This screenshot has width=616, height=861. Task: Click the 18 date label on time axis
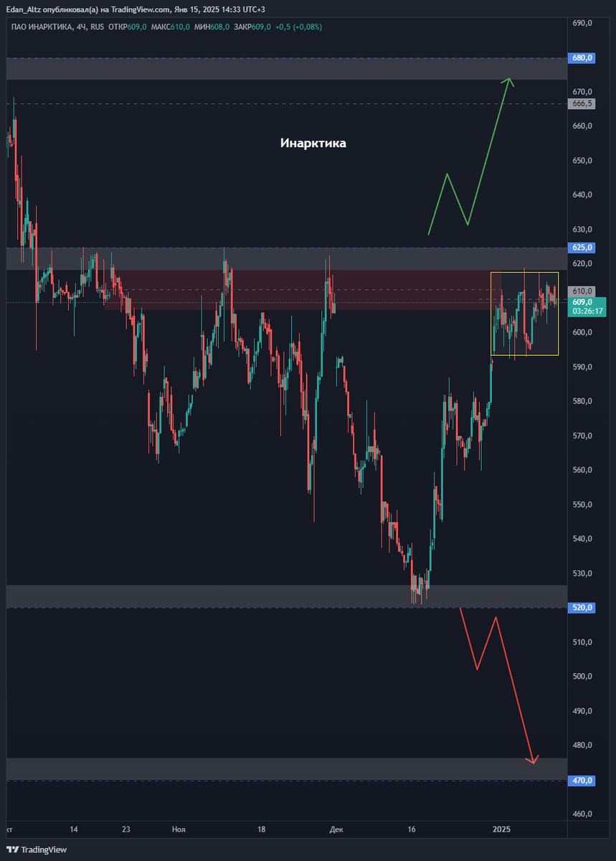coord(262,829)
